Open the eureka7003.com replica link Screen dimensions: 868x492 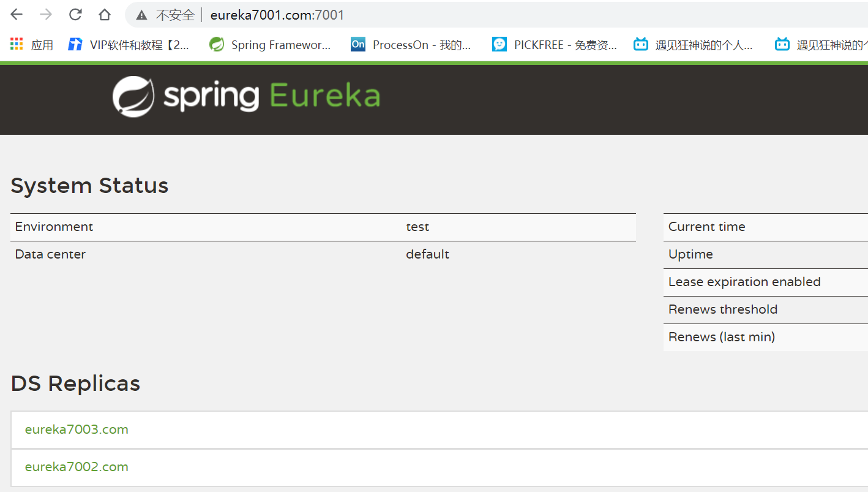pyautogui.click(x=77, y=430)
